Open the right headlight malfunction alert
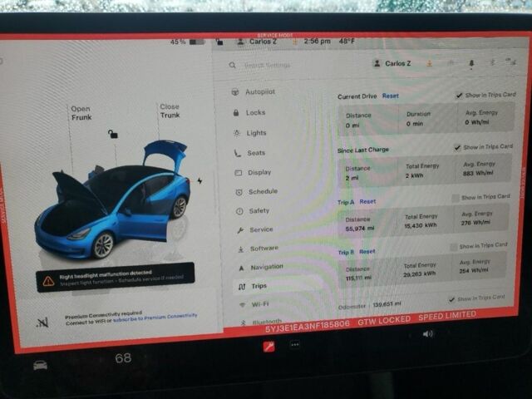 pos(116,277)
